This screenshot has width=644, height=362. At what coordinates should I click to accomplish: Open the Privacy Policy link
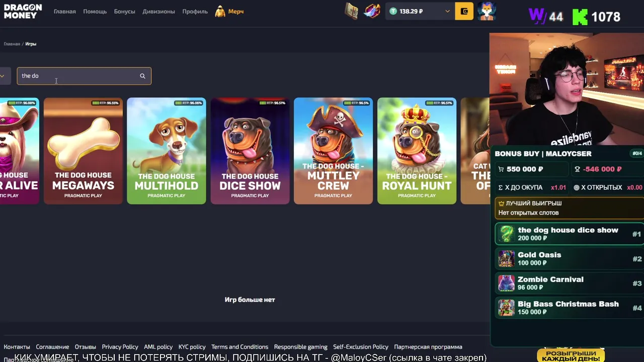pyautogui.click(x=120, y=347)
